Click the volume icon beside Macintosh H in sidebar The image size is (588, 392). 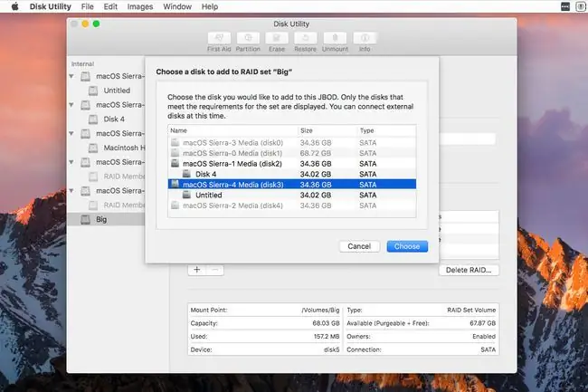(x=93, y=148)
